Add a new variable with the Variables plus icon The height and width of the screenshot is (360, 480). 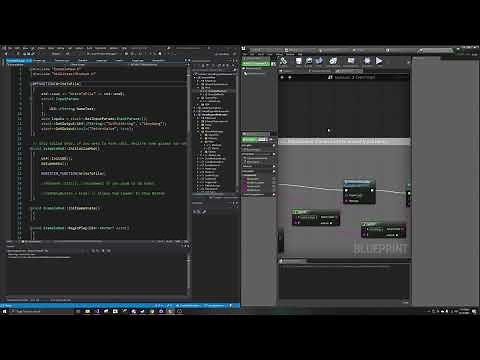[x=274, y=171]
